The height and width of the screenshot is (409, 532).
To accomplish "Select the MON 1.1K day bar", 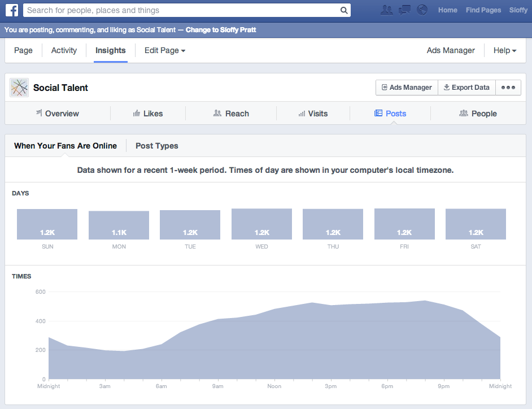I will [119, 225].
